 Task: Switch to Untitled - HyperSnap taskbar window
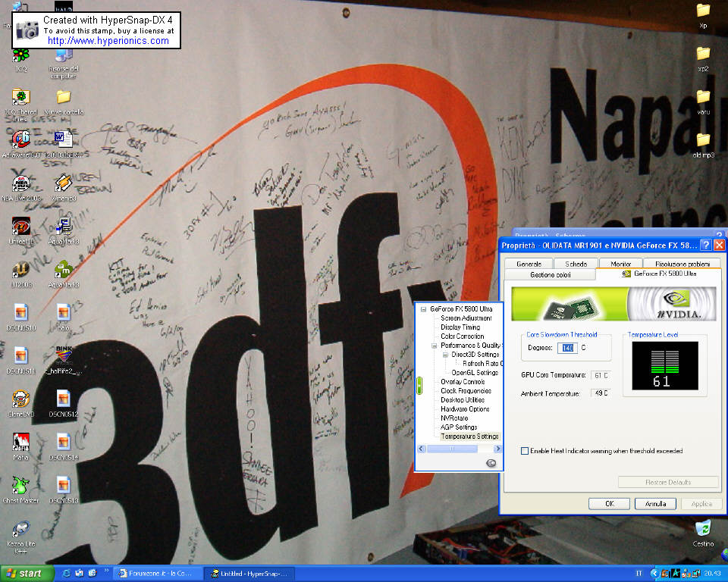[251, 574]
